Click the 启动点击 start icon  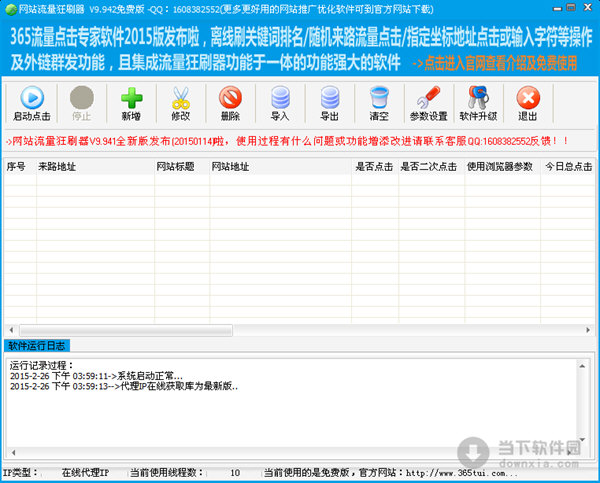click(x=32, y=104)
